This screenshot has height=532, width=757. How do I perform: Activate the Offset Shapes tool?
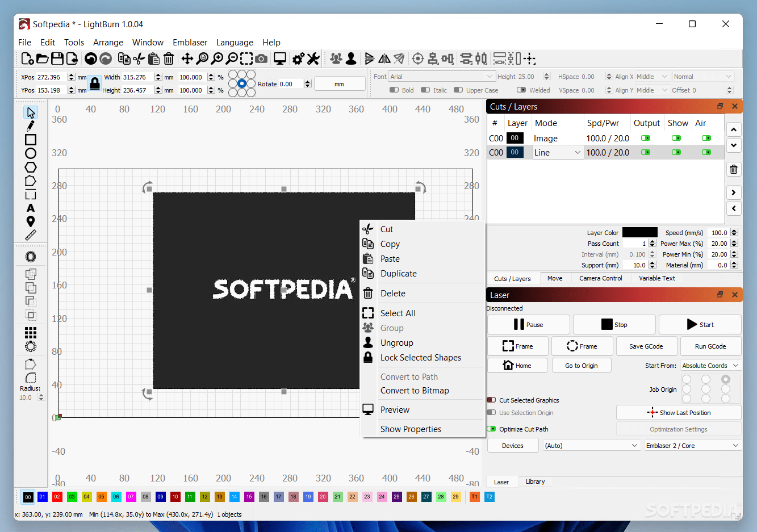[30, 256]
